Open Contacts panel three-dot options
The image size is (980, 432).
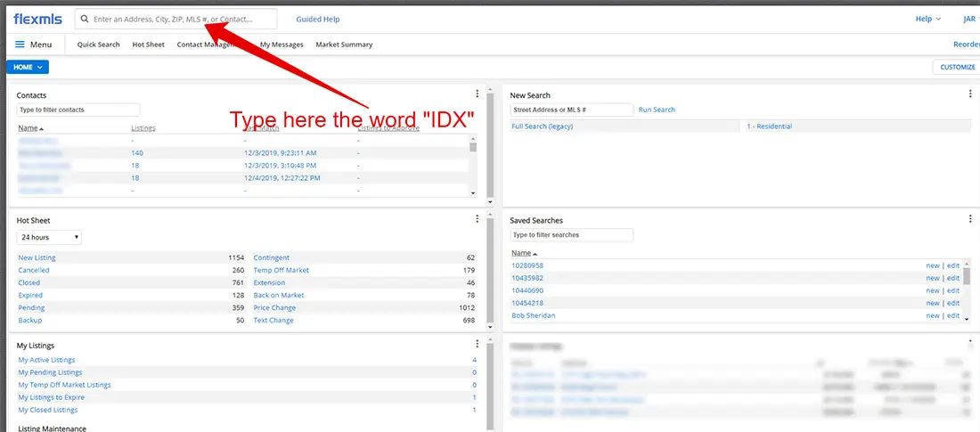point(478,94)
